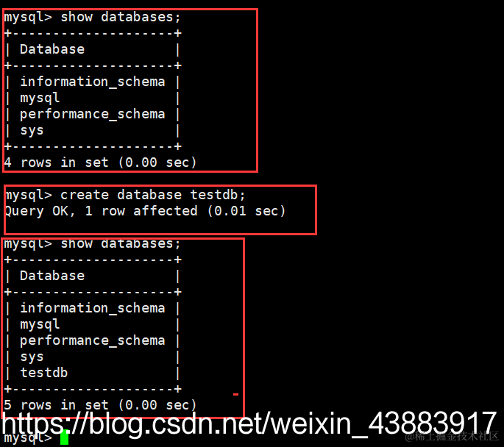Screen dimensions: 504x447
Task: Click 'performance_schema' in the first result table
Action: tap(93, 114)
